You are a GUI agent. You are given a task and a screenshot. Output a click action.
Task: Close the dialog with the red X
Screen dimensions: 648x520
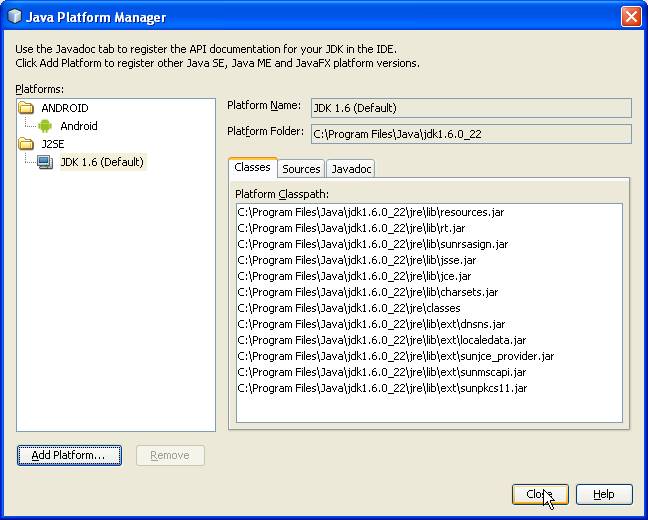(631, 17)
